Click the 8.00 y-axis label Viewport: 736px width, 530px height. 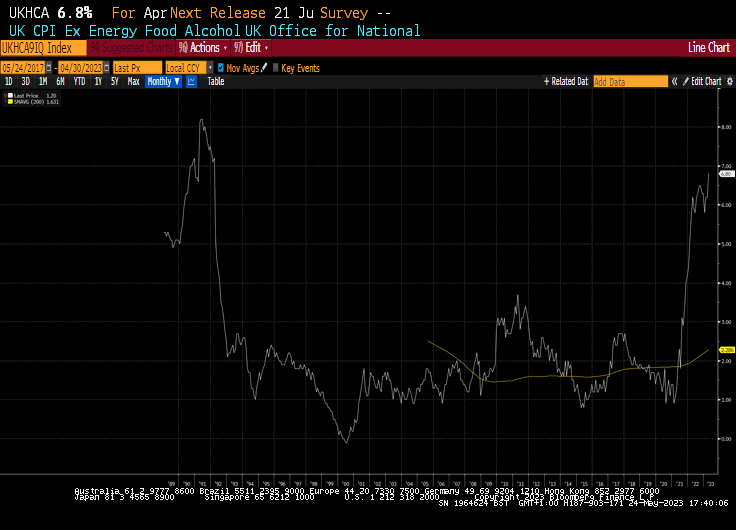726,127
